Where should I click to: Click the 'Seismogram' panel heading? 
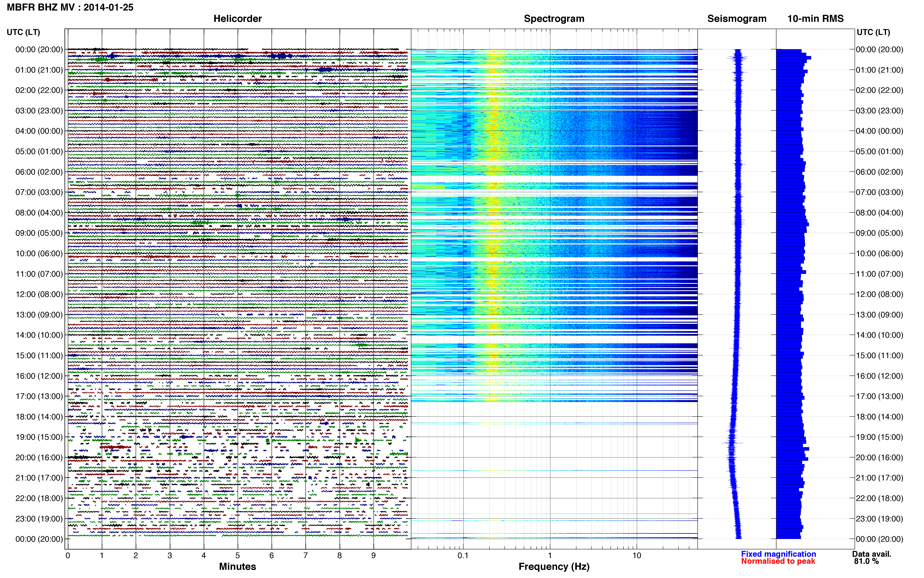737,19
